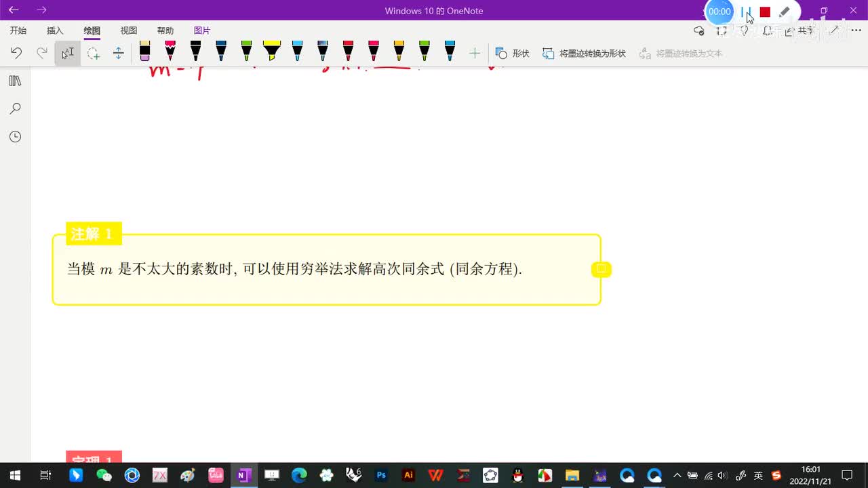The height and width of the screenshot is (488, 868).
Task: Go to the 视图 tab
Action: coord(128,30)
